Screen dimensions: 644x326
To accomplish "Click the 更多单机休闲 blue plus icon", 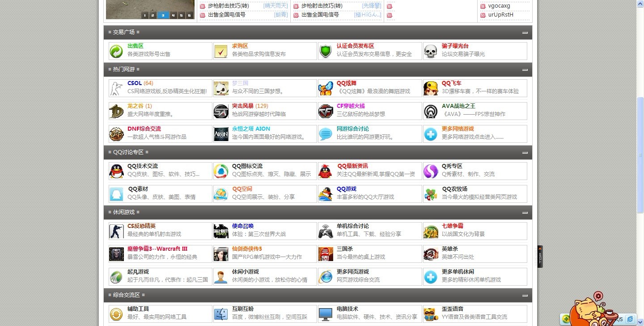I will click(430, 277).
